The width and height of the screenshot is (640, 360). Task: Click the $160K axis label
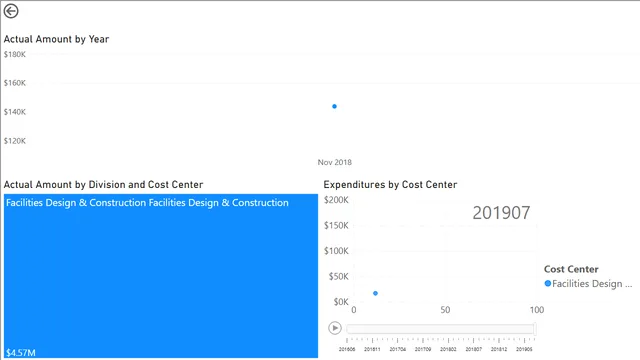[x=15, y=83]
